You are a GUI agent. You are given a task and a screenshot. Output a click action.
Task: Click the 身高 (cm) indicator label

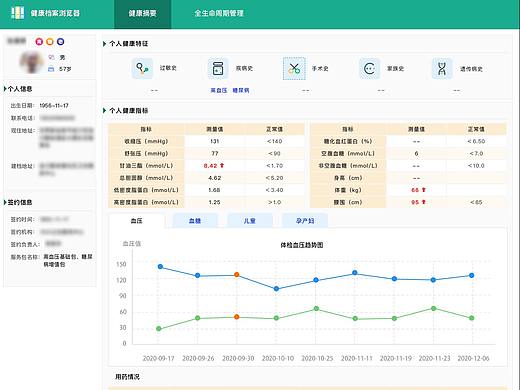348,178
